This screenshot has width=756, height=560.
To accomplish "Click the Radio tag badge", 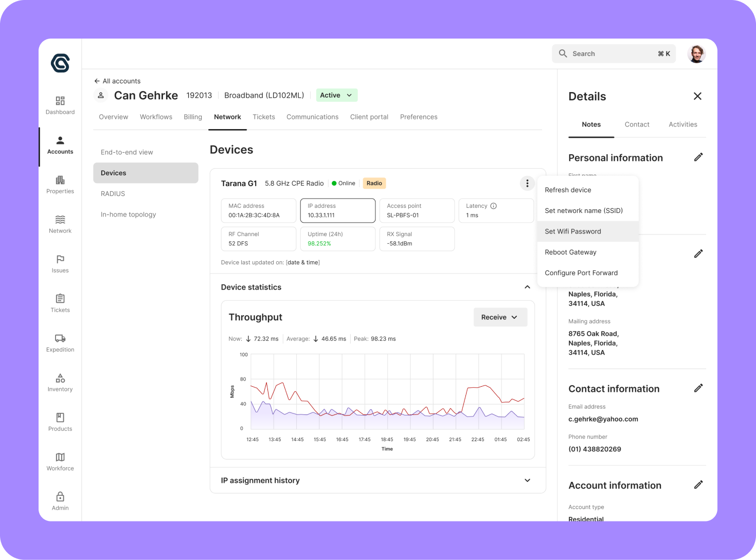I will click(374, 183).
